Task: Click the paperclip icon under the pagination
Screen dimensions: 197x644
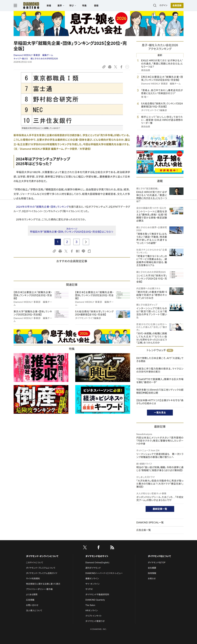Action: [x=54, y=251]
